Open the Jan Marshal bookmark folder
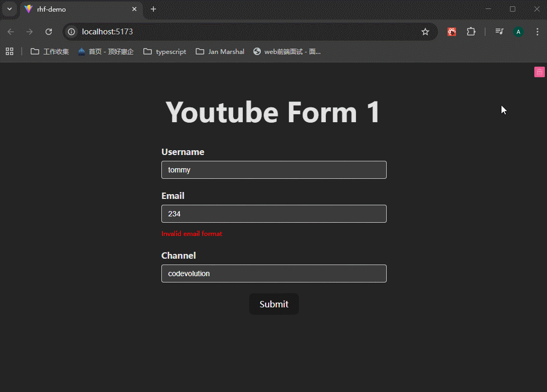 [x=220, y=51]
